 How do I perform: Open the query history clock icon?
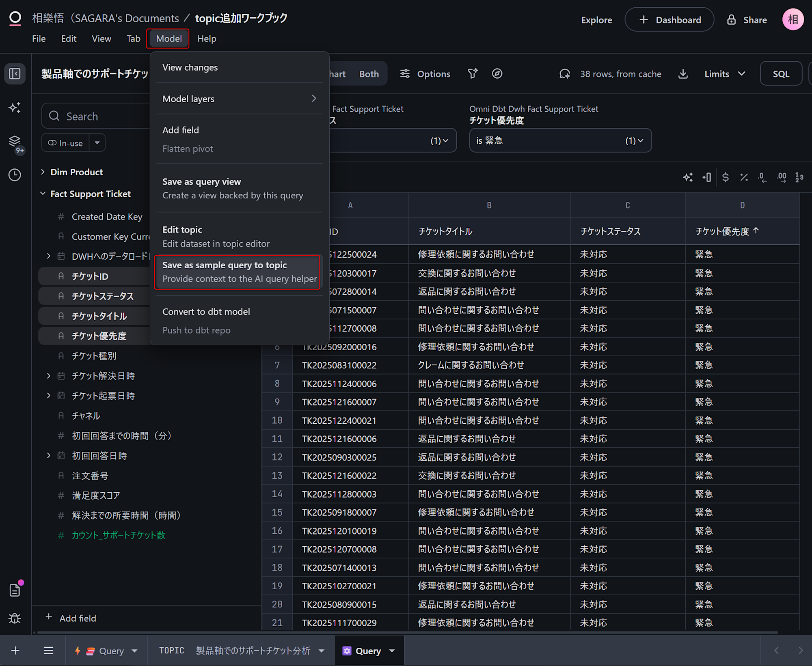15,175
